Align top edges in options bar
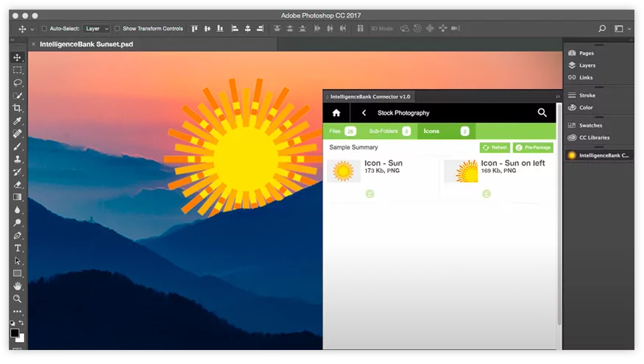 click(x=195, y=29)
